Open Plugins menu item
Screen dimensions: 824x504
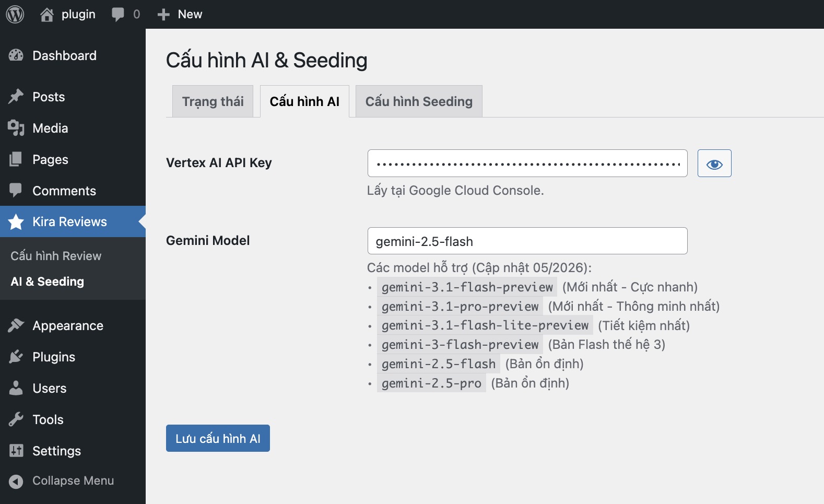click(73, 357)
